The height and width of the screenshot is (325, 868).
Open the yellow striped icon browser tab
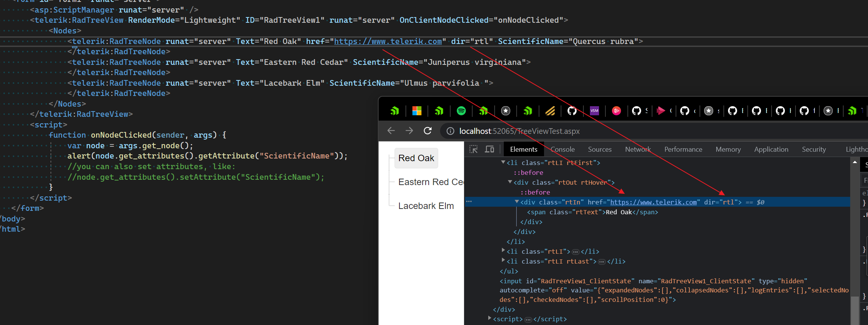(x=550, y=111)
